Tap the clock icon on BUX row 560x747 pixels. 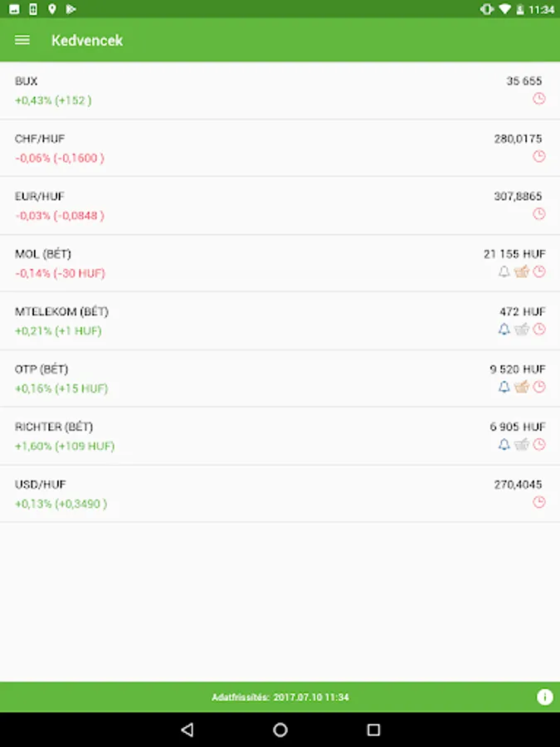point(539,99)
